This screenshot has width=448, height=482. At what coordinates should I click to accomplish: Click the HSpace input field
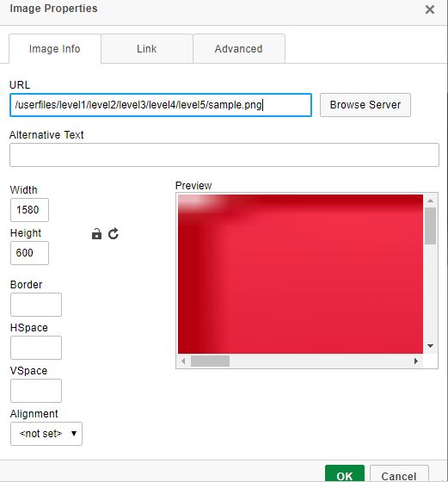coord(36,348)
